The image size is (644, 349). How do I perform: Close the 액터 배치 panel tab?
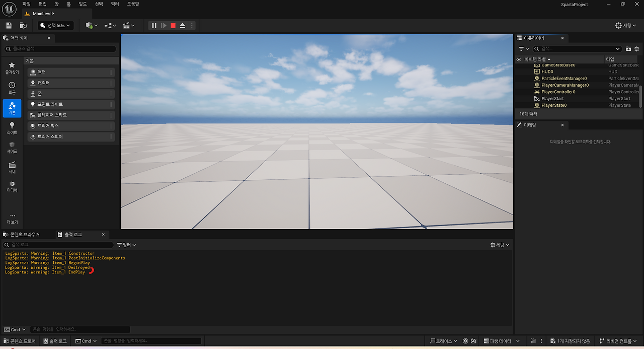tap(50, 38)
